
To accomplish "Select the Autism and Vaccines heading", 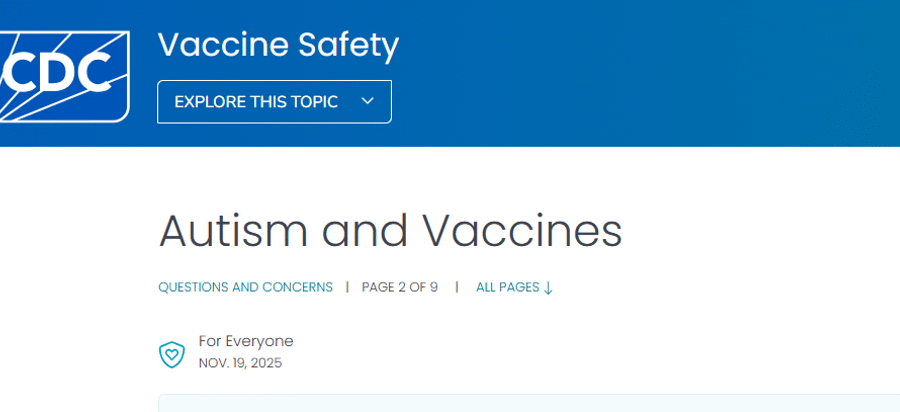I will 390,231.
